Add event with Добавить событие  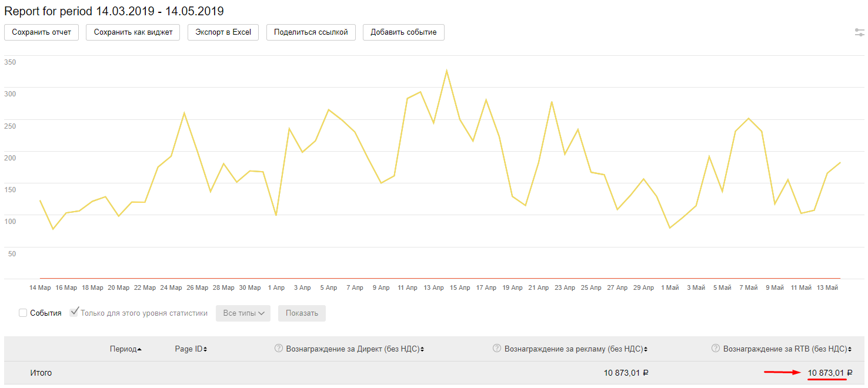[x=403, y=32]
